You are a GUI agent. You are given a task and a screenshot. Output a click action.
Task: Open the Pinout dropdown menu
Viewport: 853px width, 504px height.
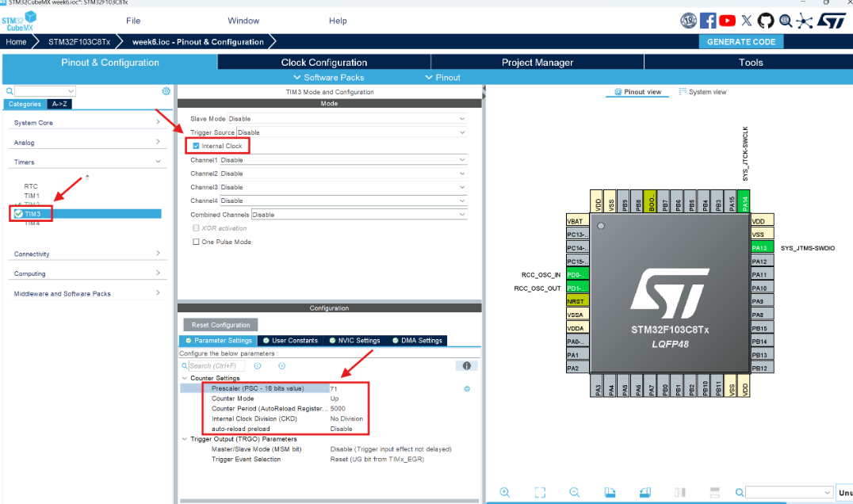[x=443, y=78]
